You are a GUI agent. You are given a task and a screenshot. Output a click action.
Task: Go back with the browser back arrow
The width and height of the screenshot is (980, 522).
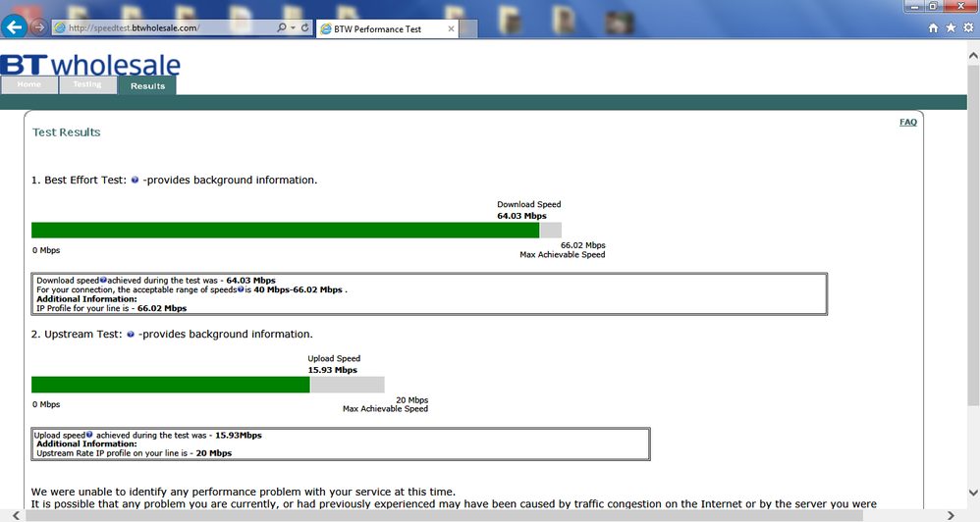(x=14, y=26)
